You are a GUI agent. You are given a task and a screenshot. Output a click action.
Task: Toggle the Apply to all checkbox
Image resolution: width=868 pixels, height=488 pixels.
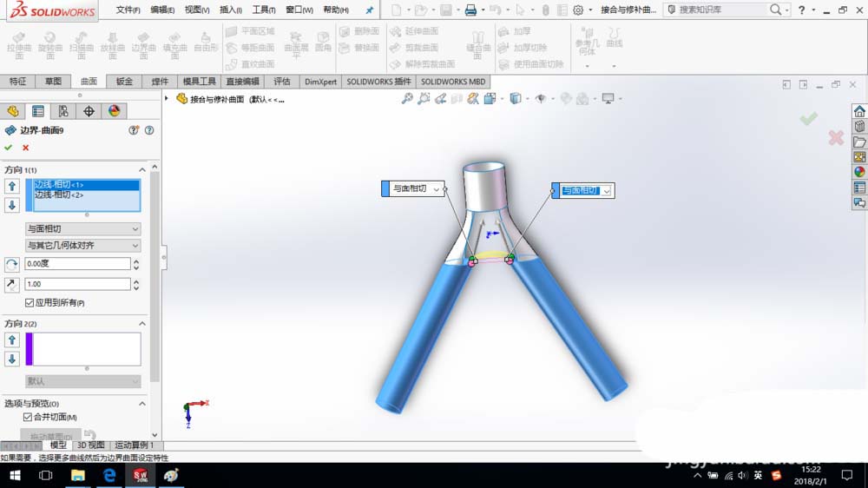(30, 303)
